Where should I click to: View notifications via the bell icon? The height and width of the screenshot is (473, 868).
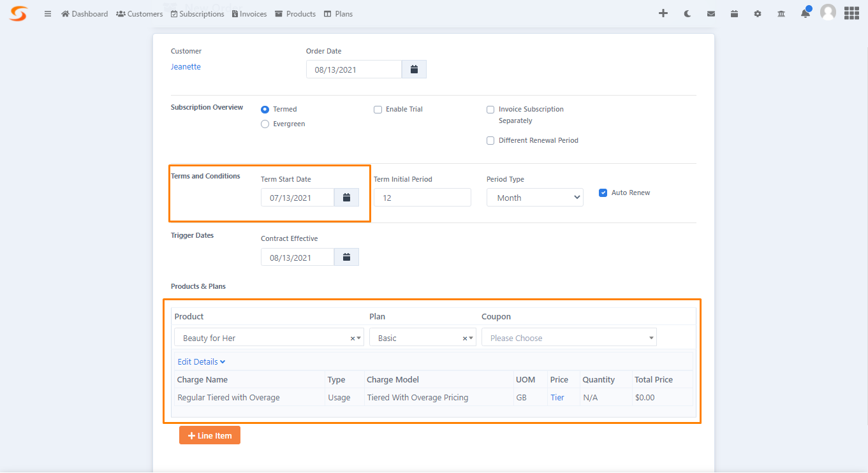click(804, 13)
